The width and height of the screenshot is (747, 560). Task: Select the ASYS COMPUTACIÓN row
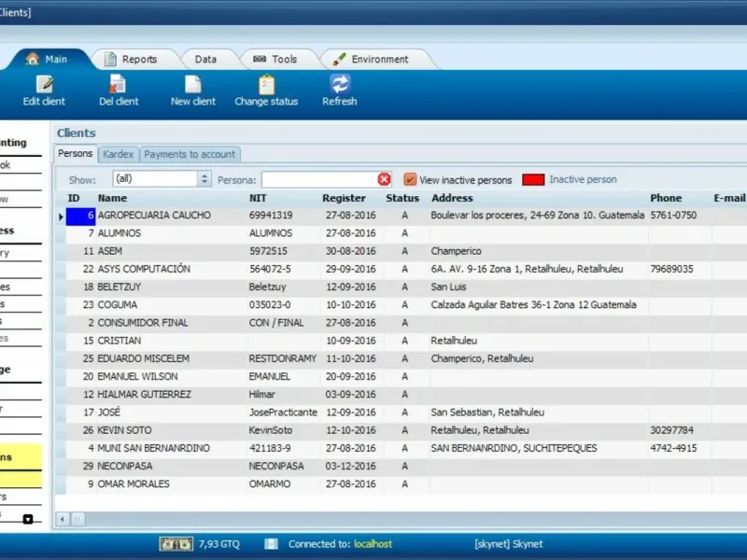401,269
